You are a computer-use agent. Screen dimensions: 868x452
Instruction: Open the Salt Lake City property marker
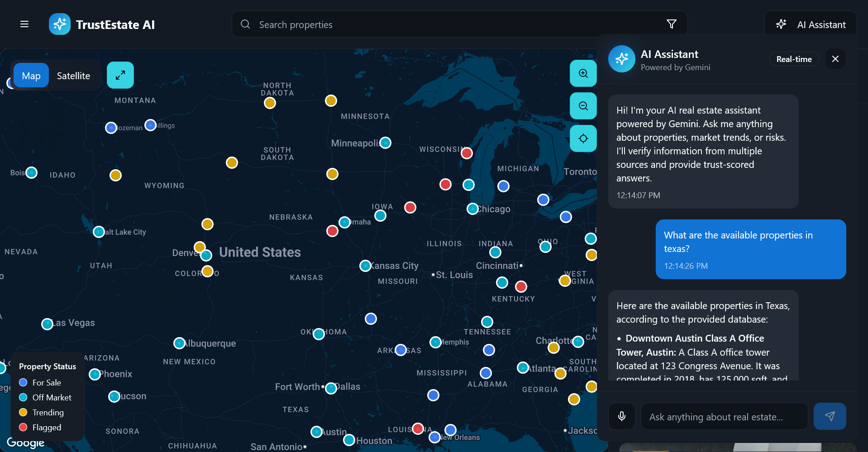point(99,232)
